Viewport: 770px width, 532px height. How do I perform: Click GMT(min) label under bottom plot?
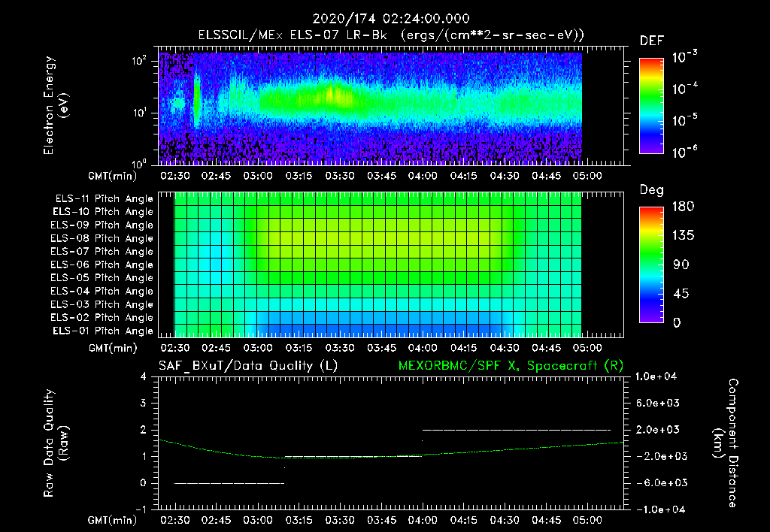click(113, 520)
